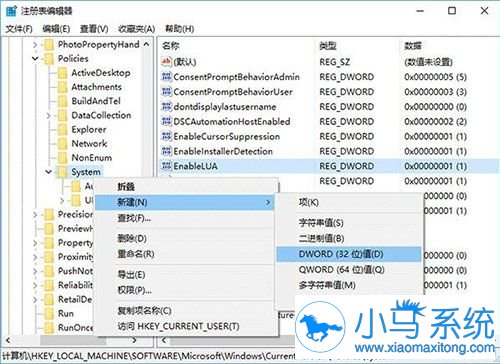Click the Network folder icon
This screenshot has width=500, height=364.
pos(62,144)
